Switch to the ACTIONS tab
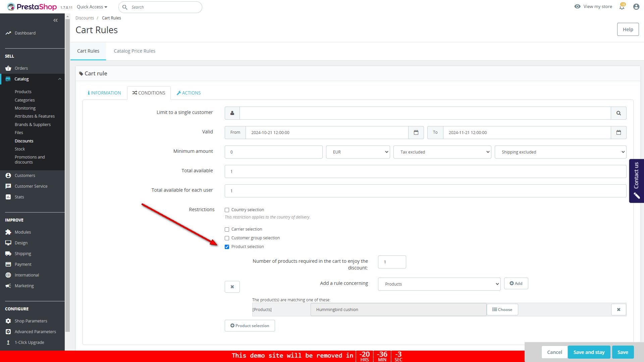This screenshot has height=362, width=644. [189, 93]
